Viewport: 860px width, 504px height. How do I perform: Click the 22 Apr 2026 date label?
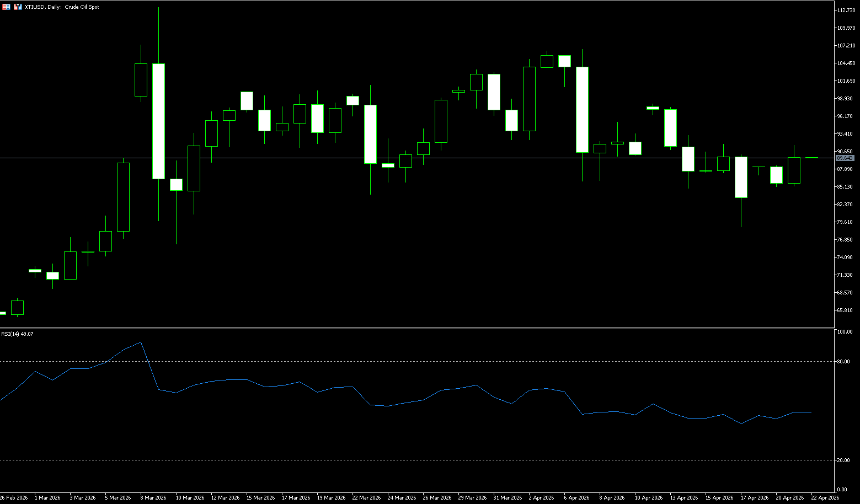[x=825, y=498]
